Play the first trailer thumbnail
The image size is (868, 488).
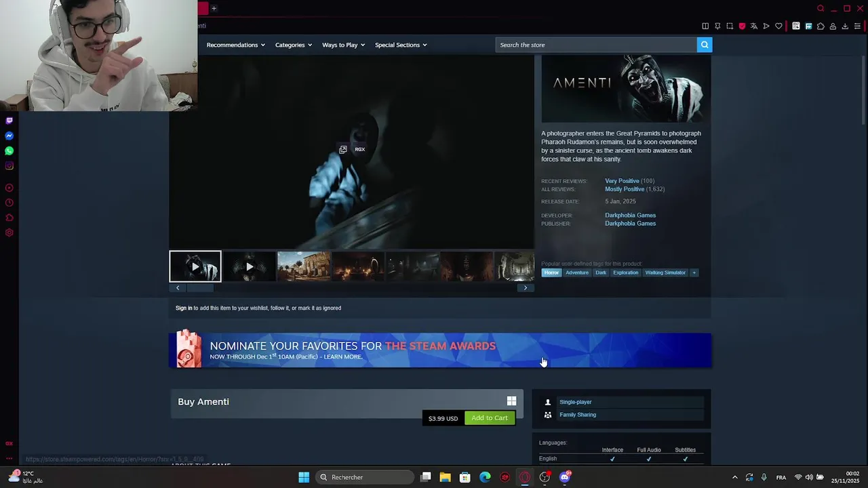click(195, 266)
